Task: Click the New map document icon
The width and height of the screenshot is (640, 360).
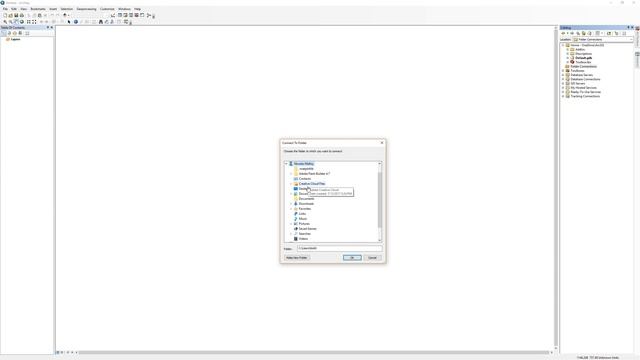Action: [x=5, y=15]
